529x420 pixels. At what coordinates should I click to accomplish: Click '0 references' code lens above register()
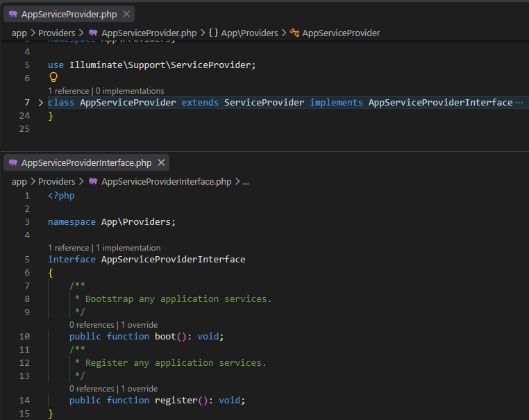tap(92, 389)
